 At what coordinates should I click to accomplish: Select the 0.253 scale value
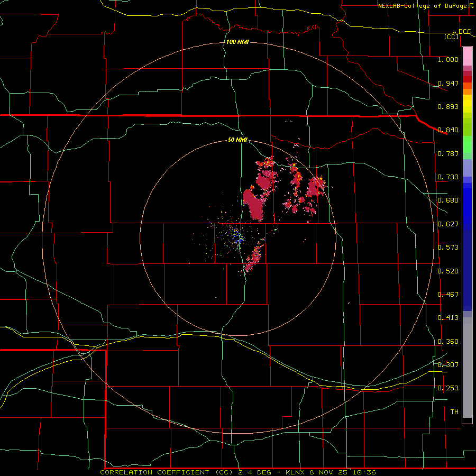point(448,388)
